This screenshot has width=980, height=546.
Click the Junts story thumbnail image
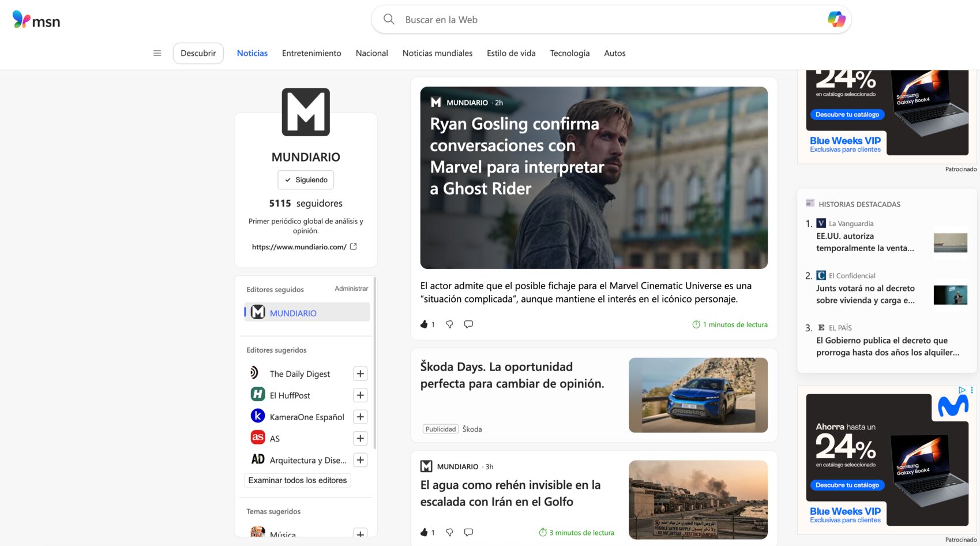pyautogui.click(x=951, y=295)
